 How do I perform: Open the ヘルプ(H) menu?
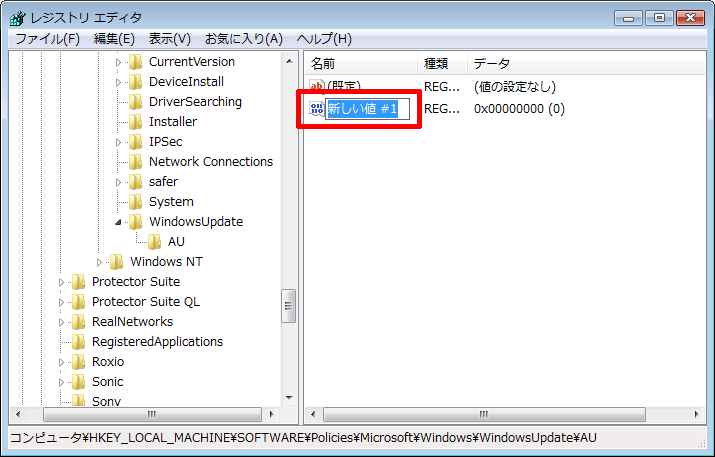(x=324, y=39)
